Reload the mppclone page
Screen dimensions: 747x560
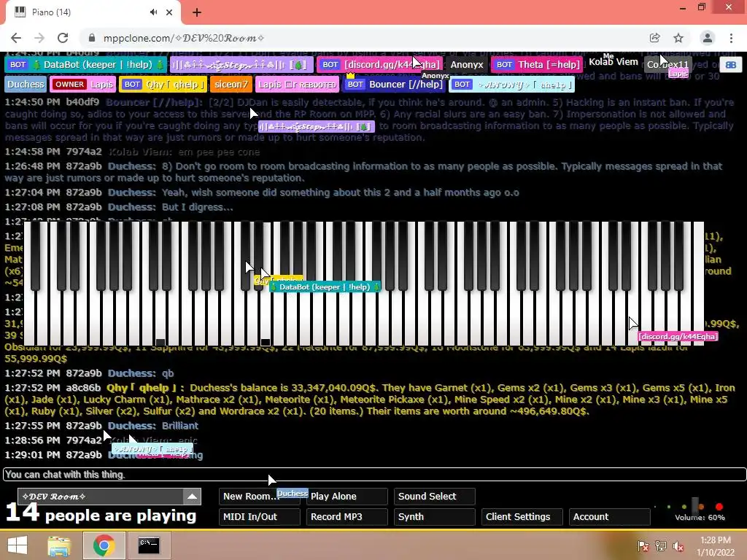click(x=63, y=38)
